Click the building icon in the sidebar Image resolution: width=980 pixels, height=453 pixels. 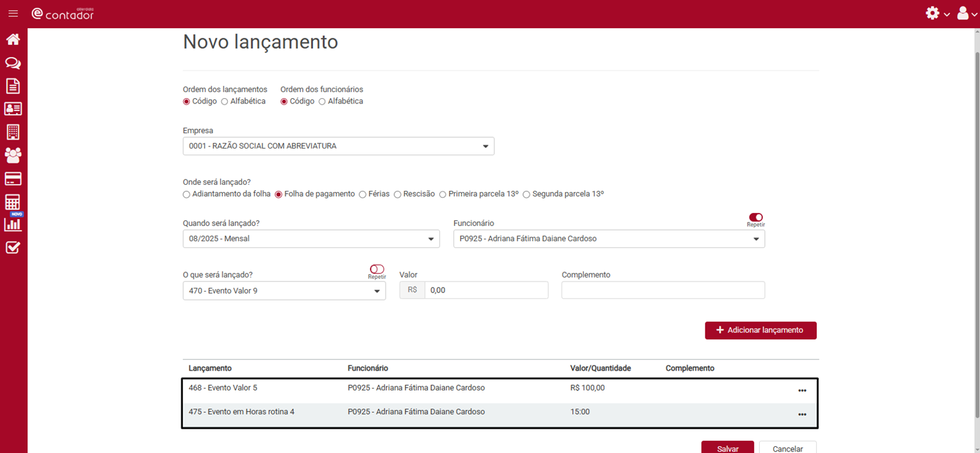(x=13, y=132)
